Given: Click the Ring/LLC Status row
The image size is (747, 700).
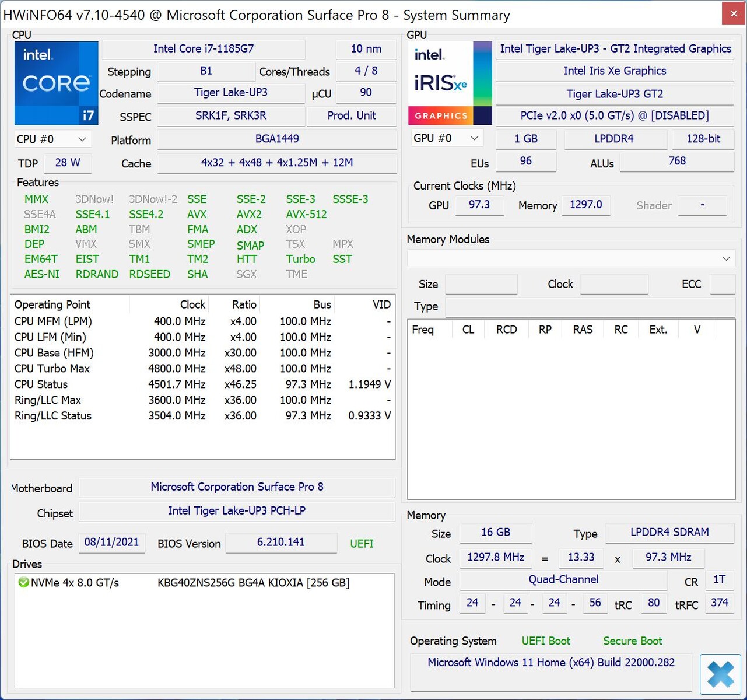Looking at the screenshot, I should click(x=53, y=416).
